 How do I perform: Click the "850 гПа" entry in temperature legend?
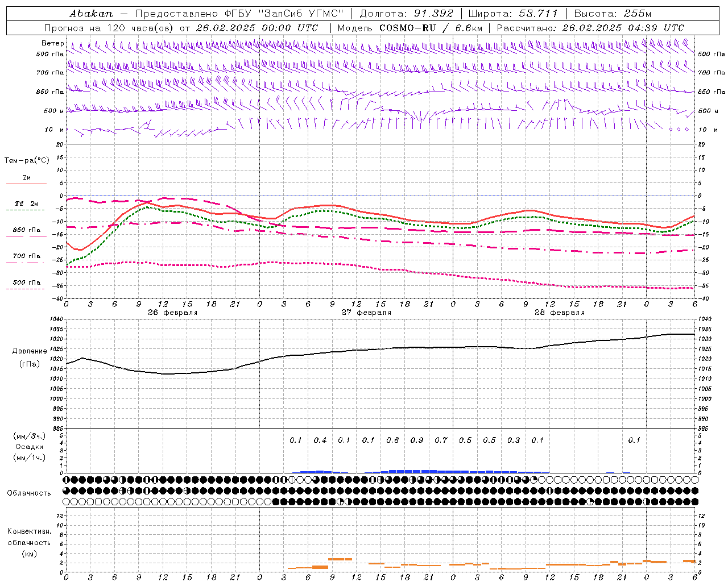[26, 230]
